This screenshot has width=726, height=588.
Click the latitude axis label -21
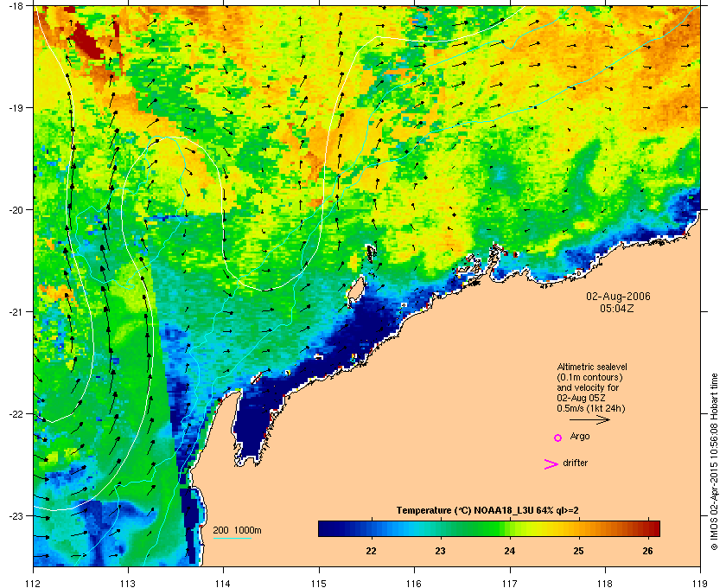(16, 311)
